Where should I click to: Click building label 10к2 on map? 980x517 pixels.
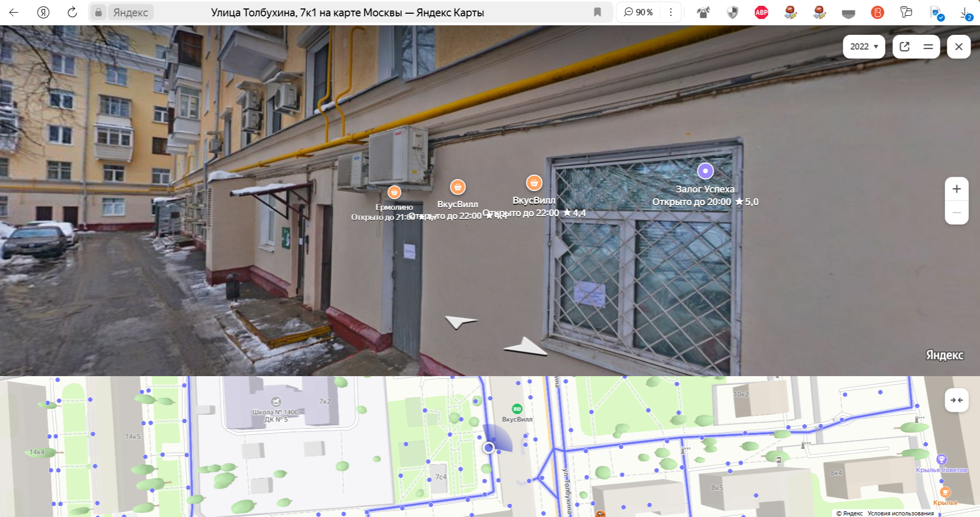(x=741, y=394)
